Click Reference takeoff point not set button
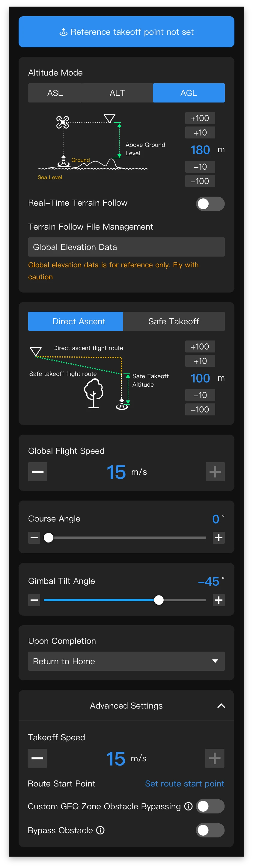253x868 pixels. pyautogui.click(x=126, y=32)
